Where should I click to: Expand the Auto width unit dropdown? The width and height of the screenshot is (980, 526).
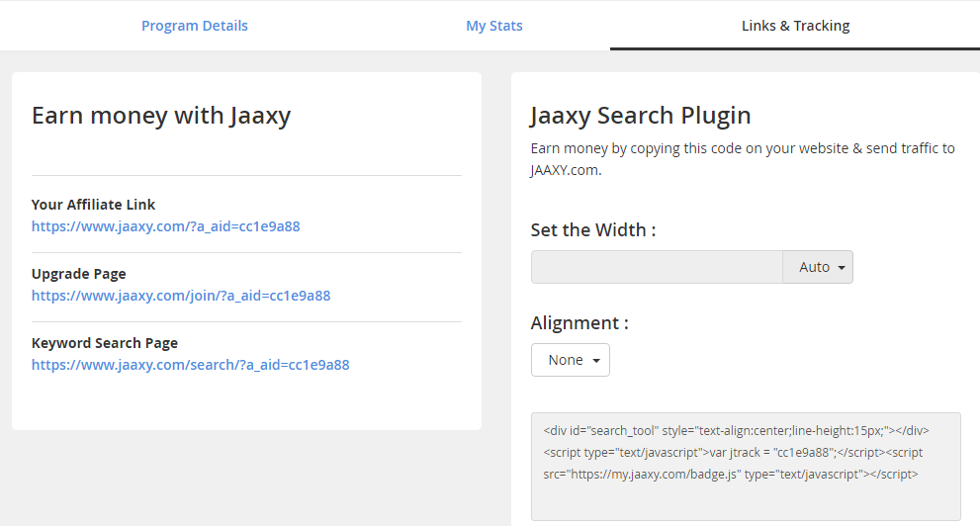[818, 267]
